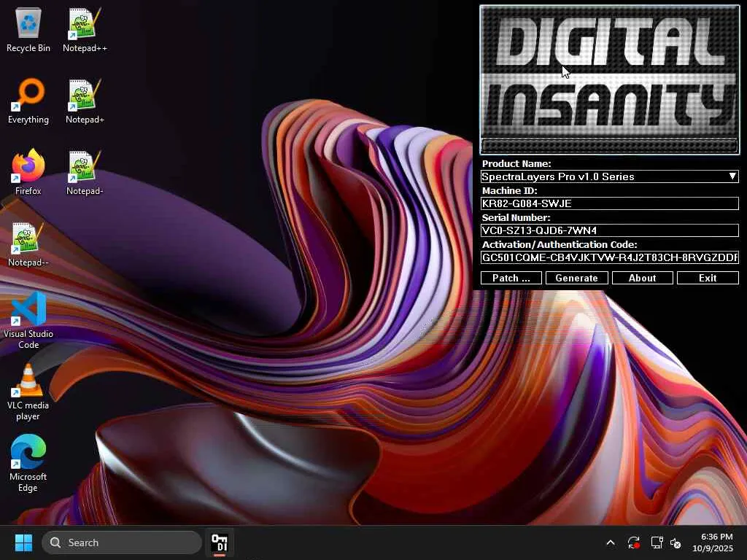Click the keygen progress bar

(x=609, y=145)
